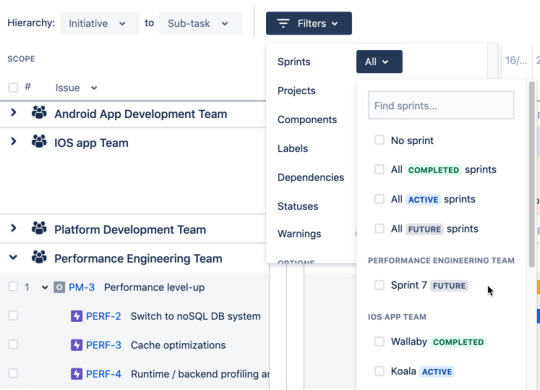Tick the PERF-2 row checkbox
540x390 pixels.
13,316
